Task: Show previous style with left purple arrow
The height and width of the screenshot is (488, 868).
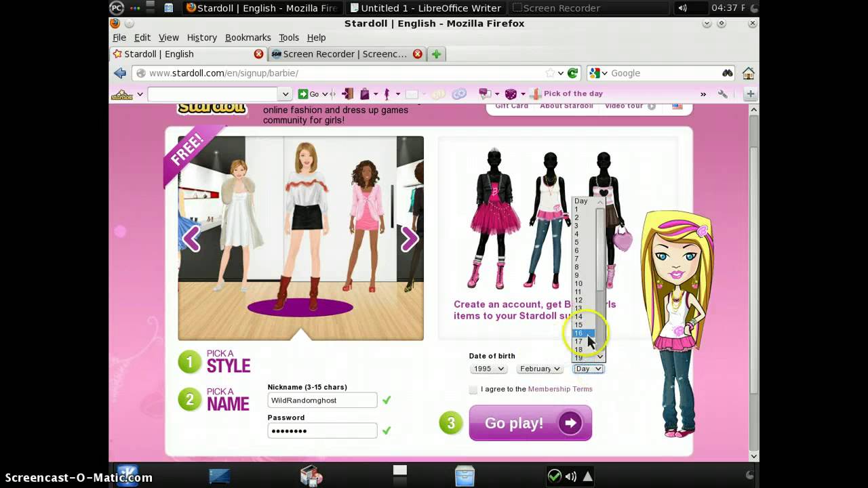Action: coord(191,239)
